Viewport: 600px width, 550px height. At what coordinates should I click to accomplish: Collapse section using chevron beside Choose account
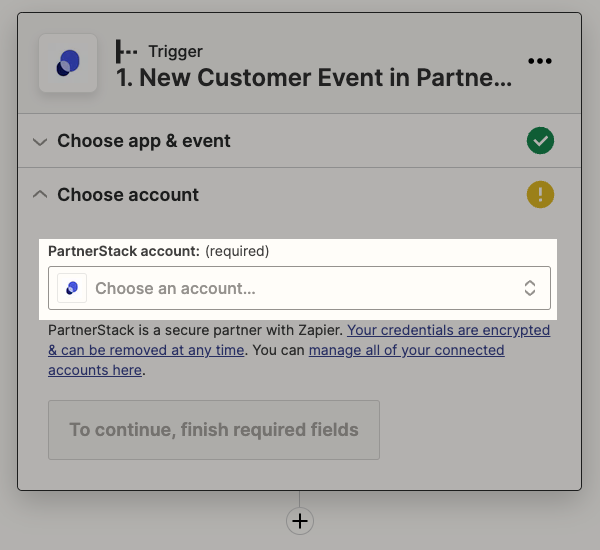[40, 195]
